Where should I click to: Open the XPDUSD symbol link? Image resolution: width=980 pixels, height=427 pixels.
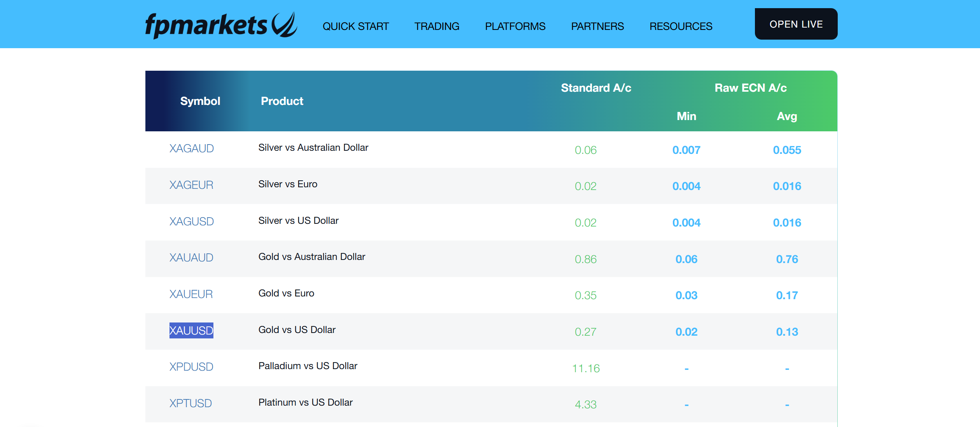[x=191, y=367]
